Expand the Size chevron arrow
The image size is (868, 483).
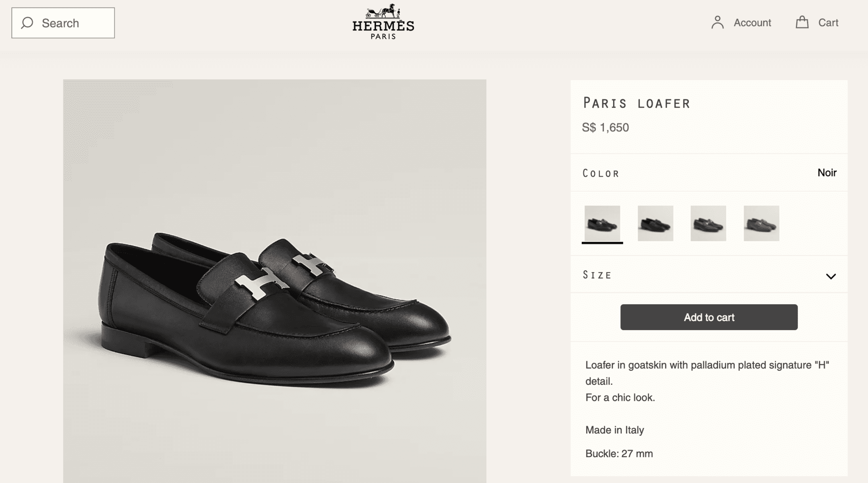tap(831, 276)
